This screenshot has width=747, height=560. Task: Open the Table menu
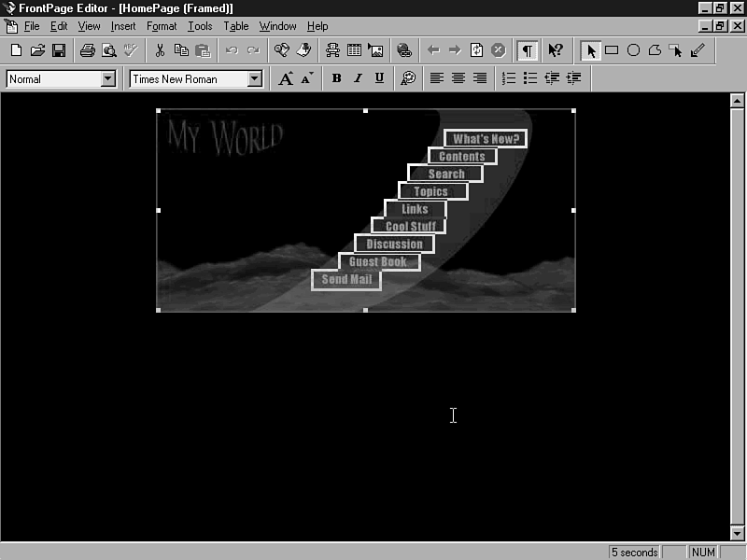pyautogui.click(x=236, y=26)
